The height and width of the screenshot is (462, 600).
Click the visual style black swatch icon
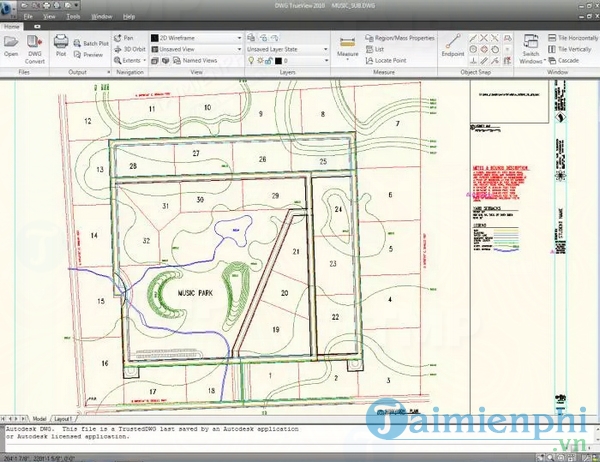click(155, 38)
